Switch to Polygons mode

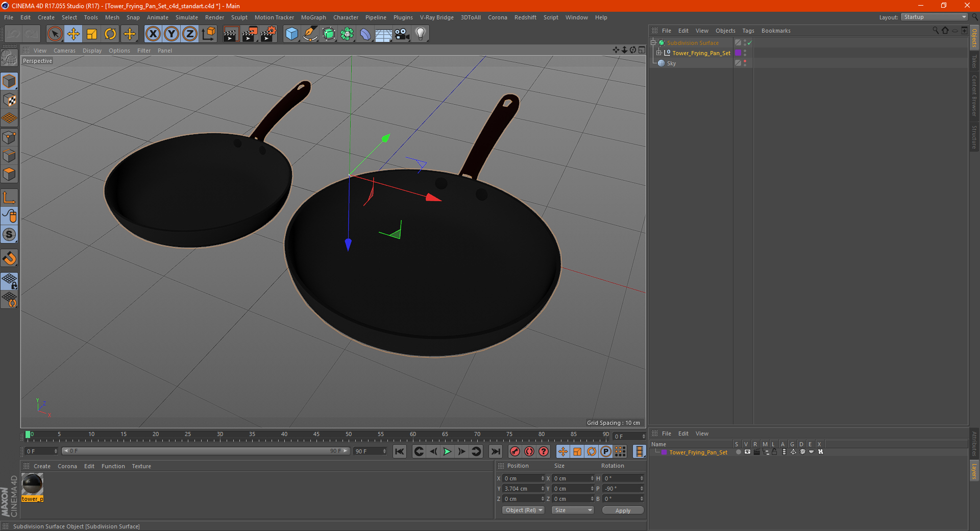coord(9,174)
